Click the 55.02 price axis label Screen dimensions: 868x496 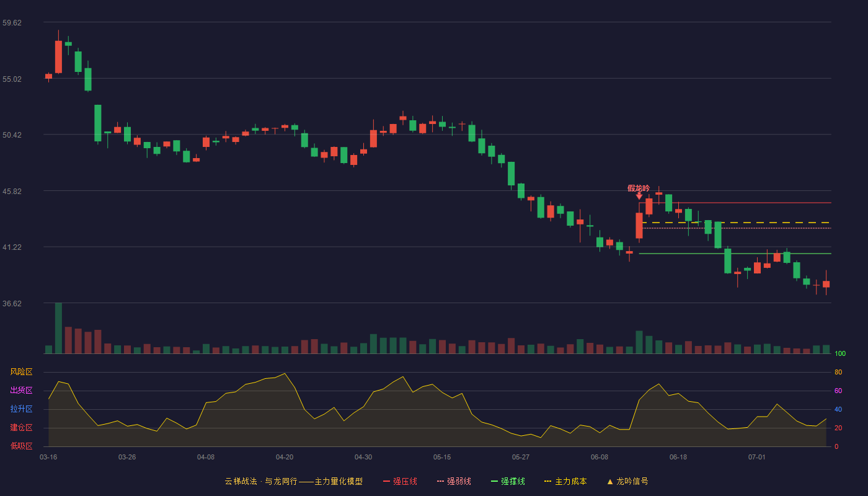tap(12, 79)
